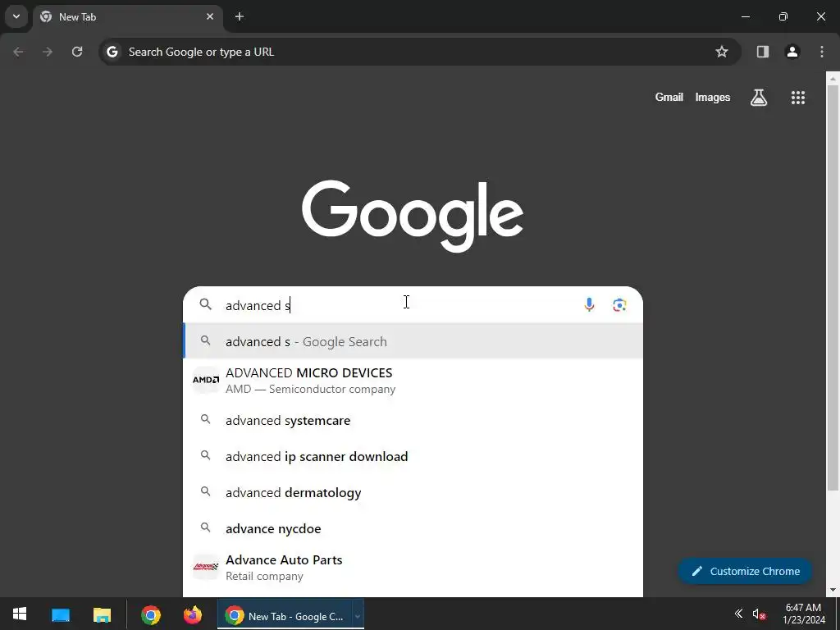Click the Google icon in address bar
Viewport: 840px width, 630px height.
112,52
